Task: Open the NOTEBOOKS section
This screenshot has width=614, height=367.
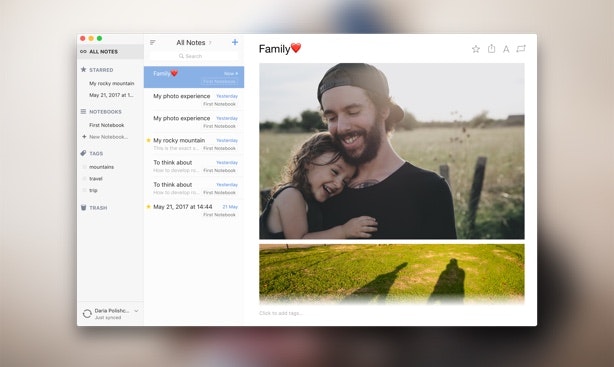Action: point(105,112)
